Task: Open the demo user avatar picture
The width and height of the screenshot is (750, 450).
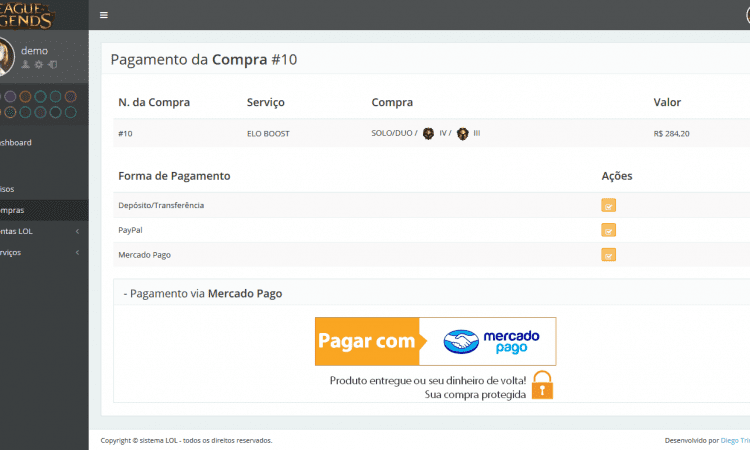Action: tap(7, 56)
